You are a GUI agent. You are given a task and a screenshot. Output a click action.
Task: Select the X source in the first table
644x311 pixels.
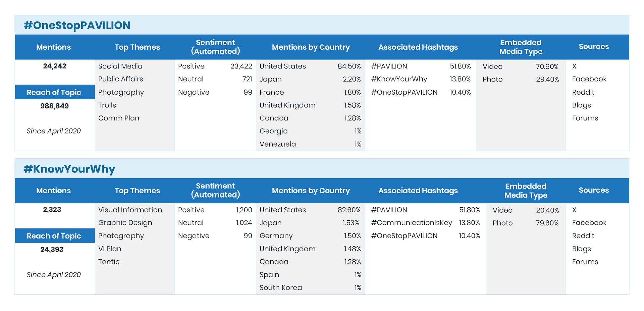(574, 66)
